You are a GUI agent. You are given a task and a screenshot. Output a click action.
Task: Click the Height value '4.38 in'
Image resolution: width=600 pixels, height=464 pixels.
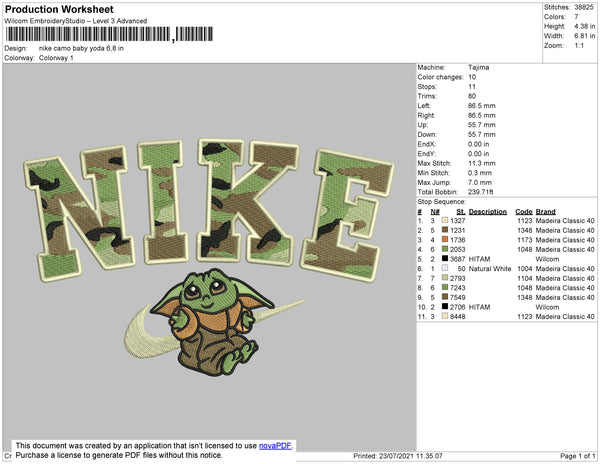(x=584, y=26)
